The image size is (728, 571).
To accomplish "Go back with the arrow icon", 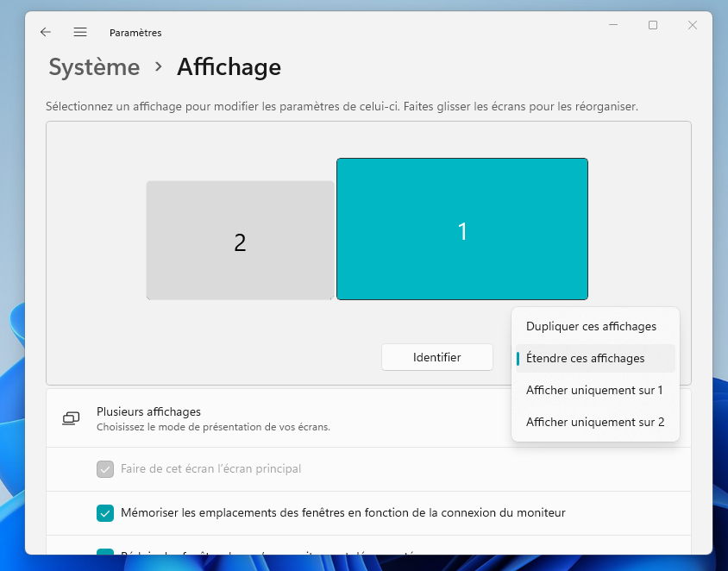I will coord(45,32).
